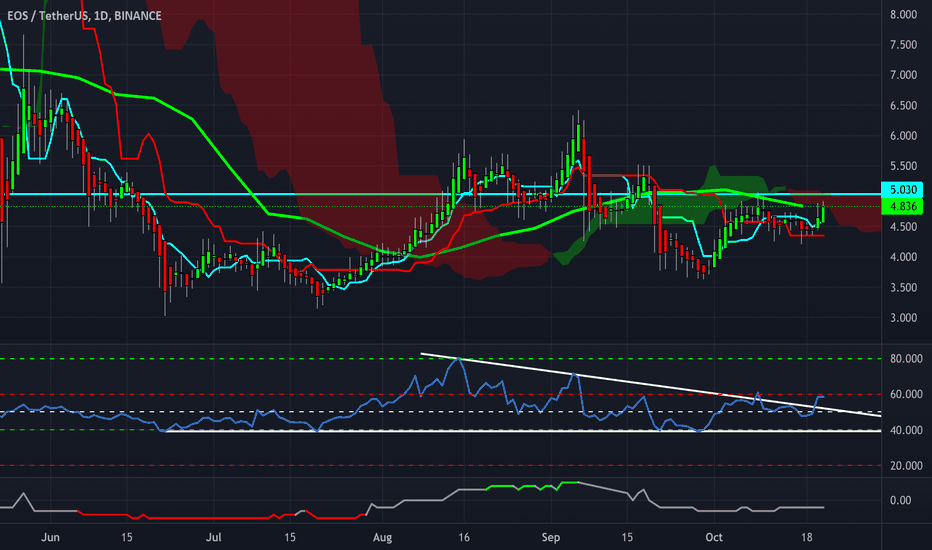This screenshot has height=550, width=932.
Task: Click the green 4.836 current price label
Action: (902, 206)
